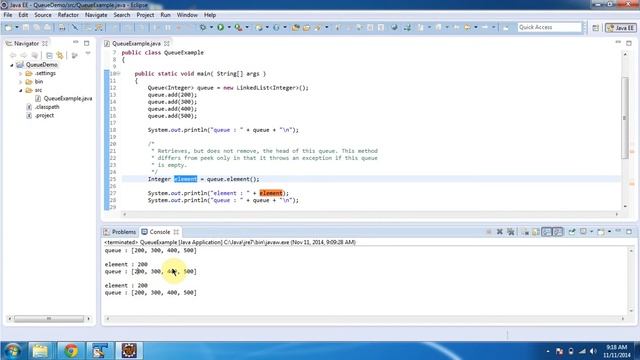
Task: Maximize the editor area
Action: [x=629, y=43]
